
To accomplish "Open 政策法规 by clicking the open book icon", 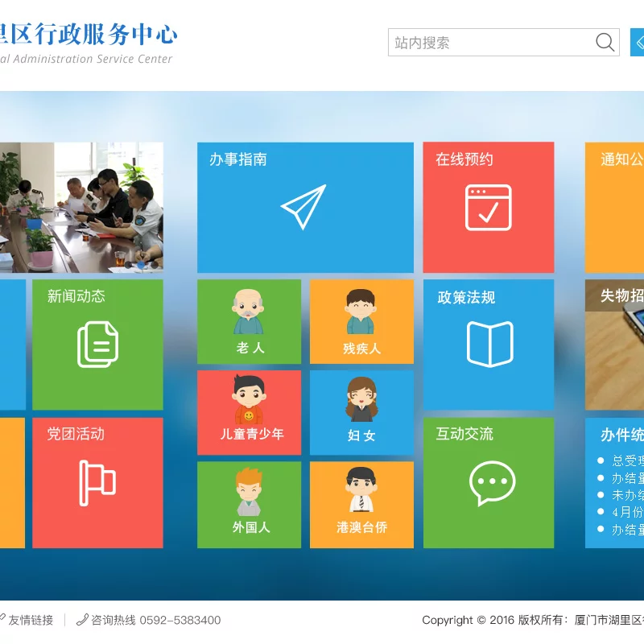I will point(489,342).
